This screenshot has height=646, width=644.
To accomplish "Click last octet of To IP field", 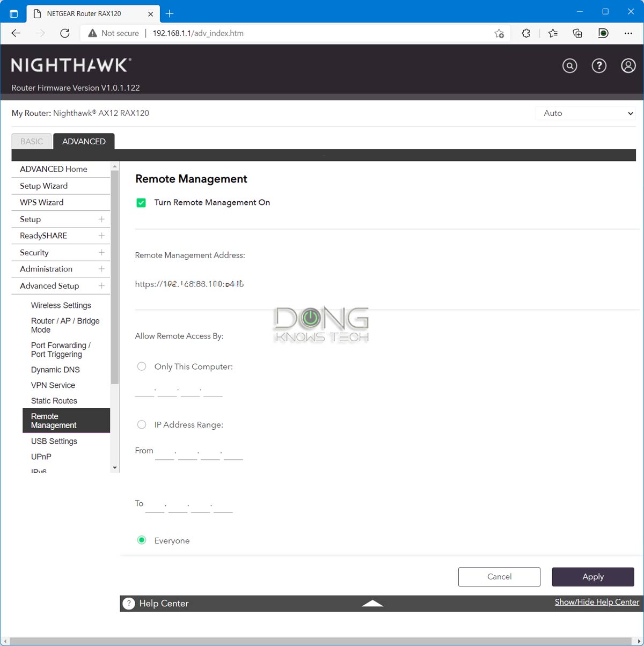I will (223, 505).
